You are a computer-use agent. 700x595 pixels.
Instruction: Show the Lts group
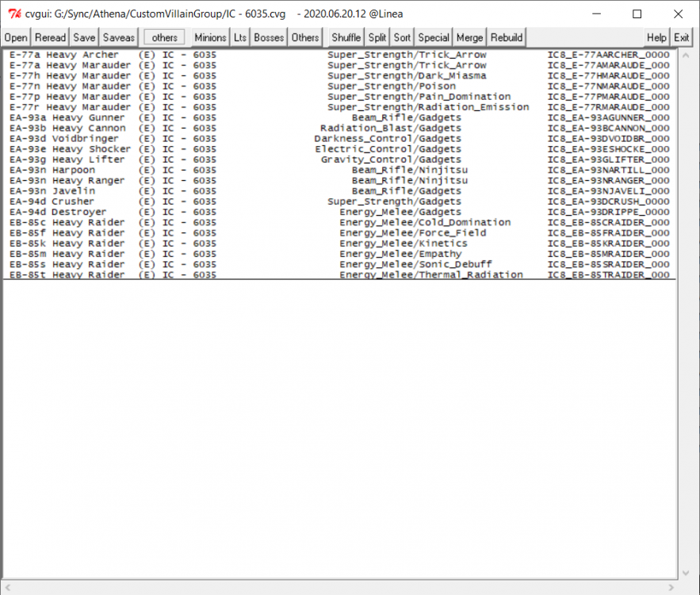pos(240,37)
